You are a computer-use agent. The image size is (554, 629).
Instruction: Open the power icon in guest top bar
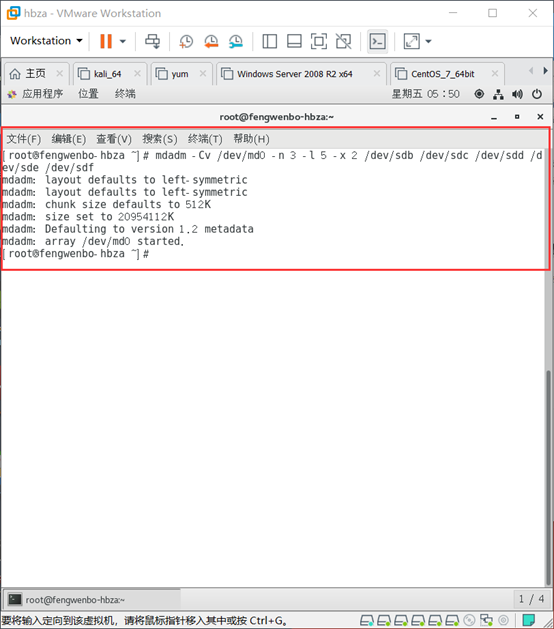click(537, 94)
